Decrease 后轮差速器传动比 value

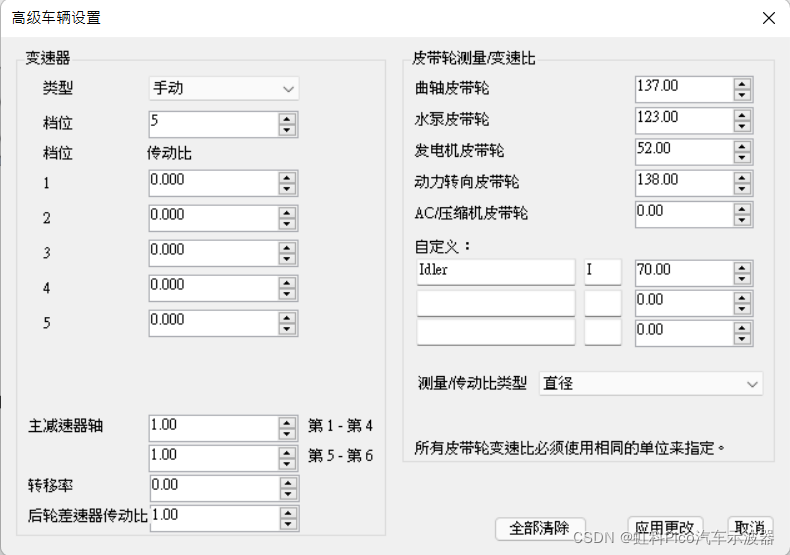pos(288,524)
